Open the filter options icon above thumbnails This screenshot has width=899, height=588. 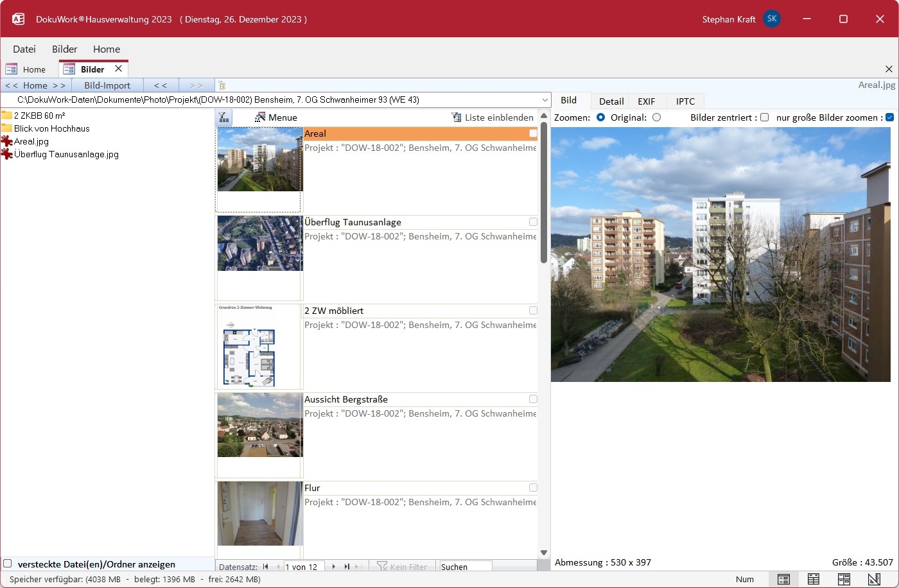(223, 117)
